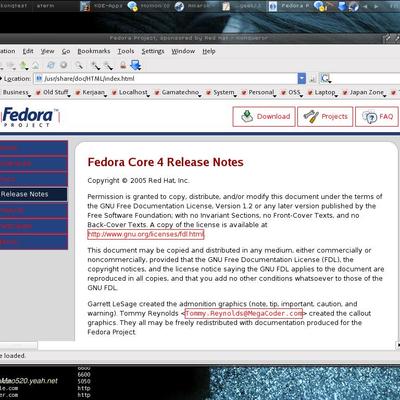Click the blue download arrow toolbar icon
This screenshot has height=400, width=400.
[136, 65]
